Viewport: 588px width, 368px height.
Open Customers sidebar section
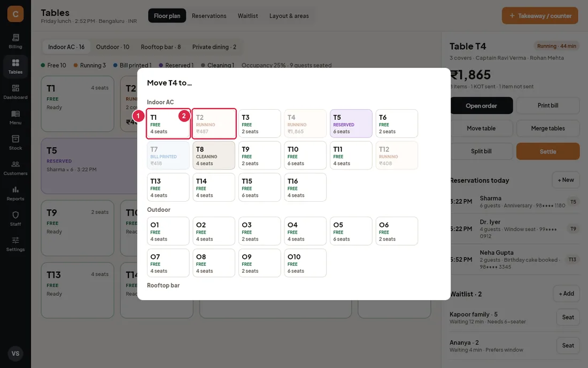pyautogui.click(x=16, y=168)
